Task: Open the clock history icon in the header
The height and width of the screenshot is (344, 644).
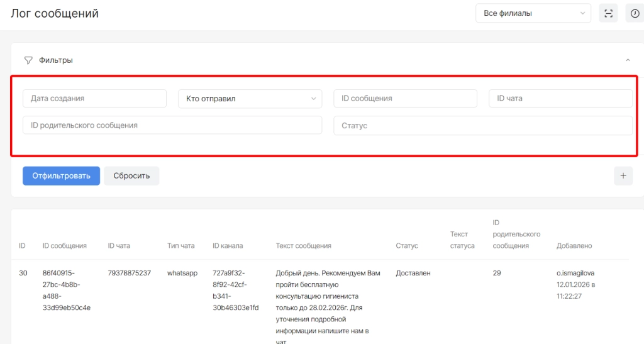Action: (x=635, y=13)
